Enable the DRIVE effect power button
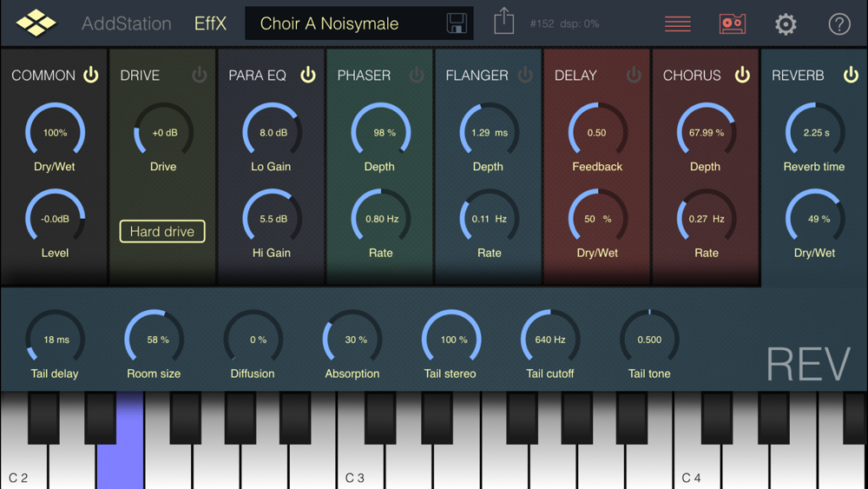 pos(200,75)
